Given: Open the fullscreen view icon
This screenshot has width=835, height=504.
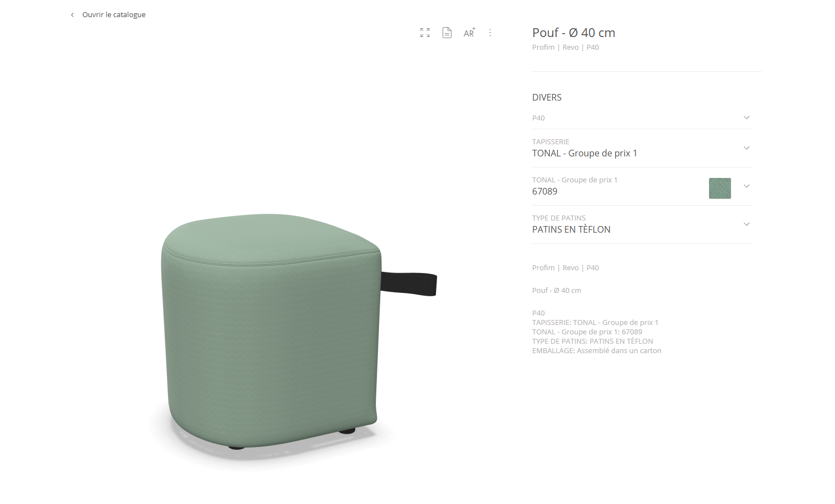Looking at the screenshot, I should pos(424,33).
